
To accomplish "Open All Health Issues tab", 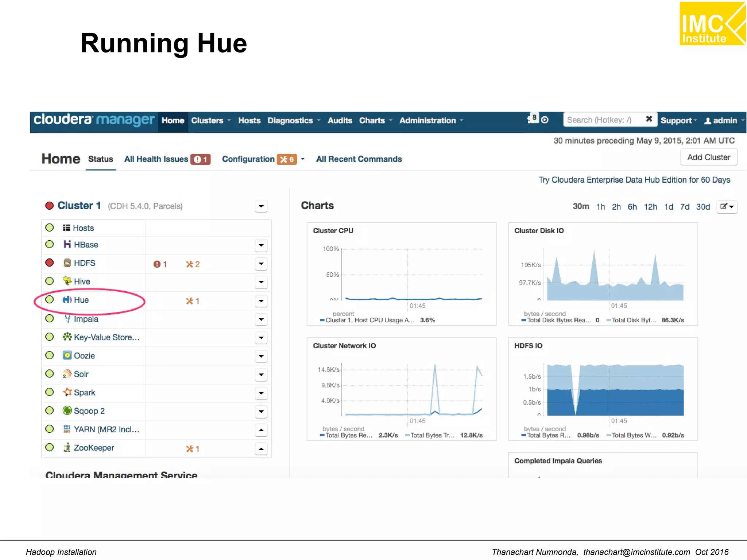I will (167, 159).
